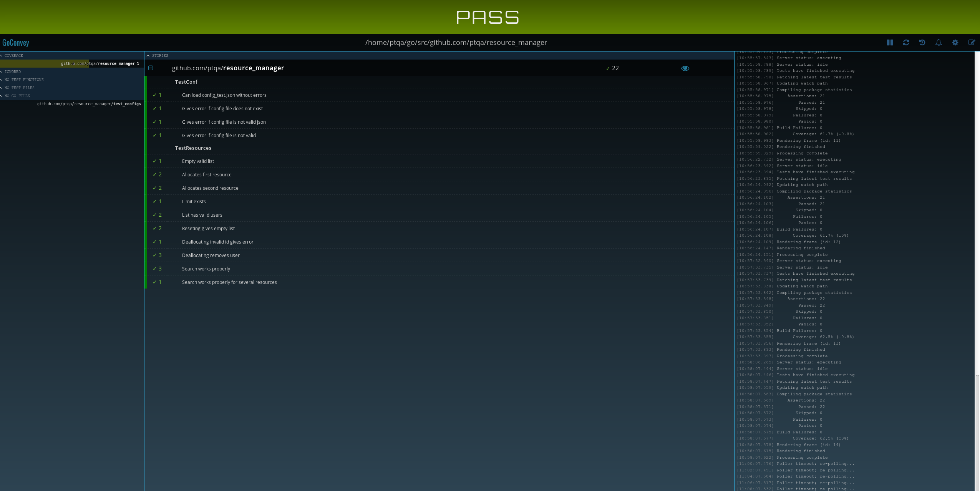This screenshot has width=980, height=491.
Task: Select 'Gives error if config file does not exist'
Action: [222, 109]
